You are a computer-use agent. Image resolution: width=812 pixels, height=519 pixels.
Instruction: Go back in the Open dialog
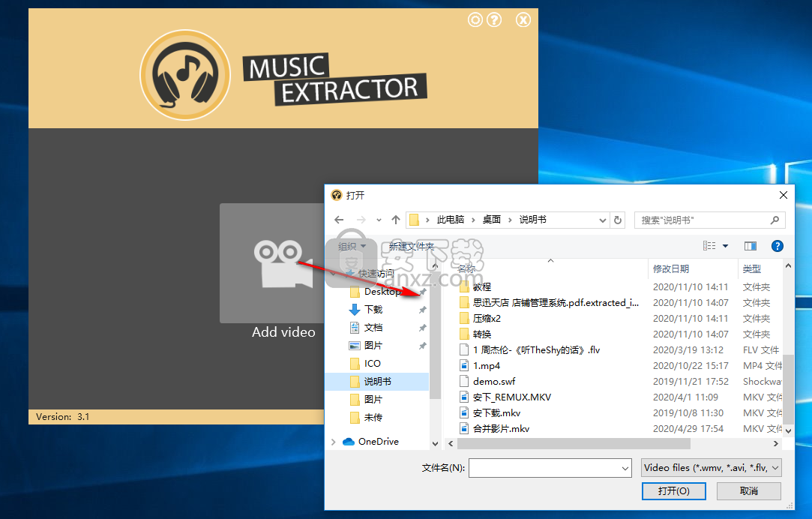(339, 220)
